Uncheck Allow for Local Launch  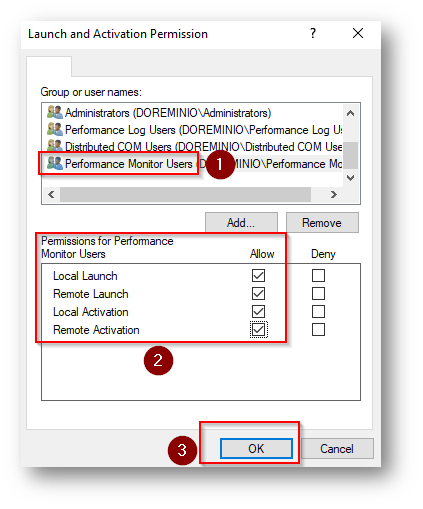coord(258,275)
